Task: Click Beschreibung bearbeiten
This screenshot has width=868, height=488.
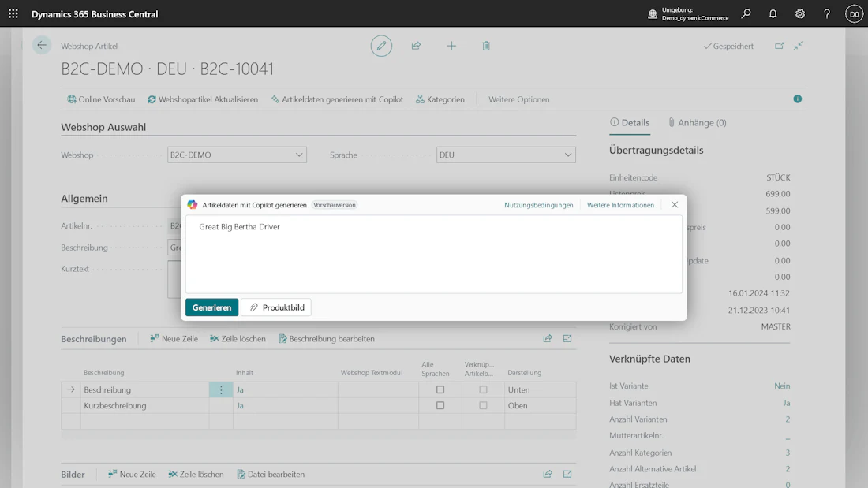Action: [x=326, y=339]
